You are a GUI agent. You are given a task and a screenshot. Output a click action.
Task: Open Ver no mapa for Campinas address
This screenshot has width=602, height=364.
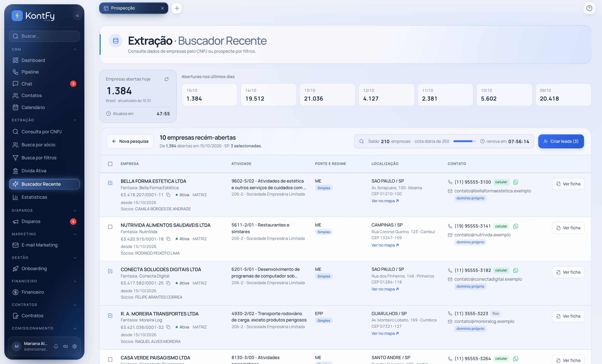pyautogui.click(x=385, y=245)
